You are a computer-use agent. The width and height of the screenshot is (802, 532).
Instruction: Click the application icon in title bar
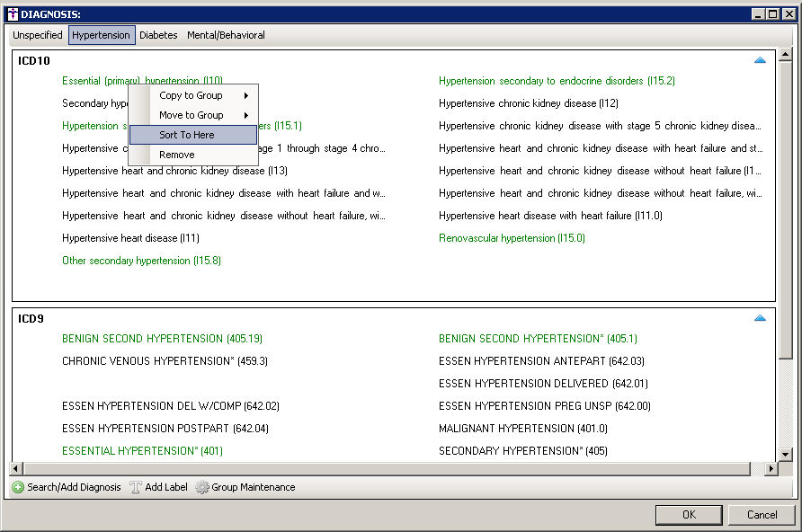click(12, 13)
